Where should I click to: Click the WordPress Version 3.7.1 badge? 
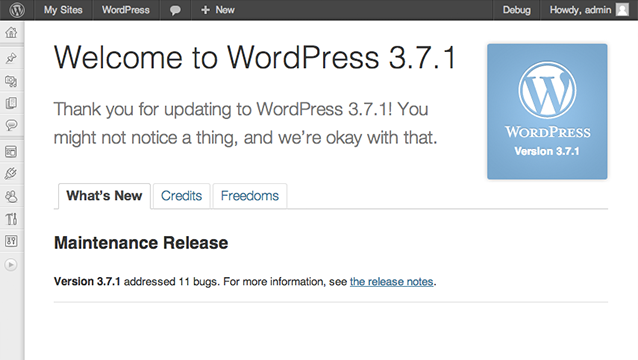click(547, 111)
